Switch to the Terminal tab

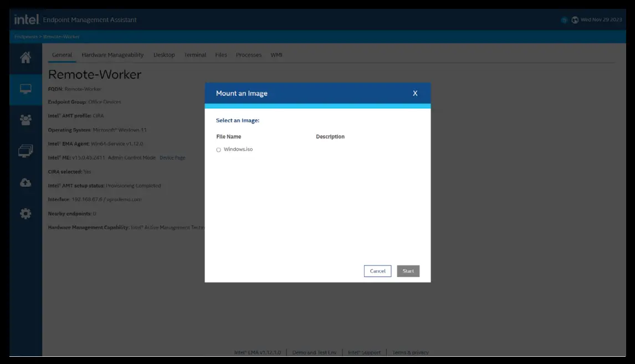pyautogui.click(x=195, y=55)
